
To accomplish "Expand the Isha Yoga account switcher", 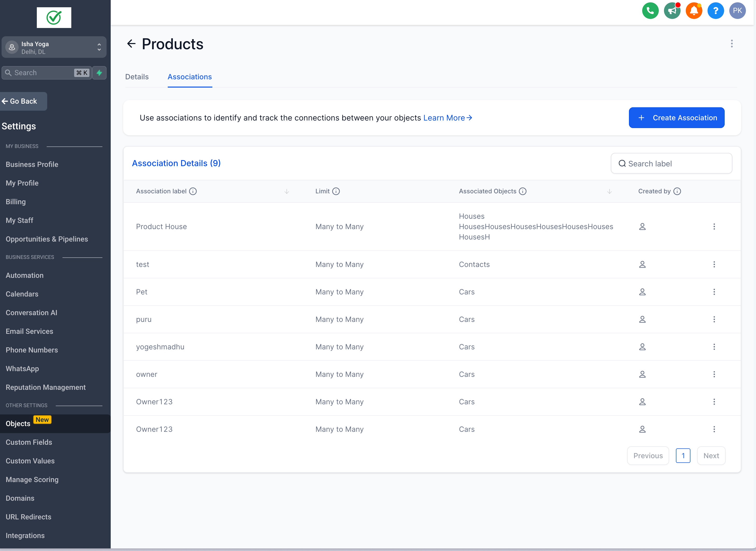I will [54, 47].
